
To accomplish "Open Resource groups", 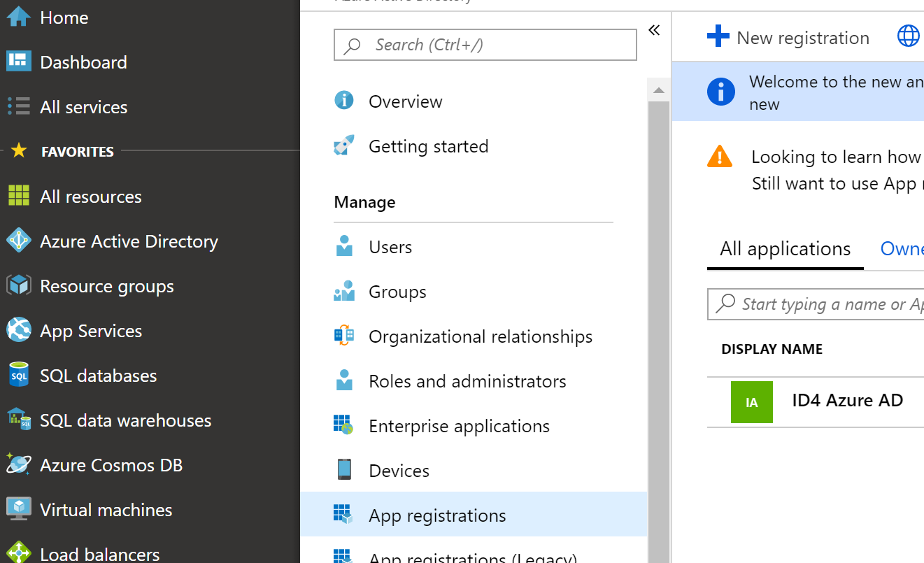I will pyautogui.click(x=106, y=285).
